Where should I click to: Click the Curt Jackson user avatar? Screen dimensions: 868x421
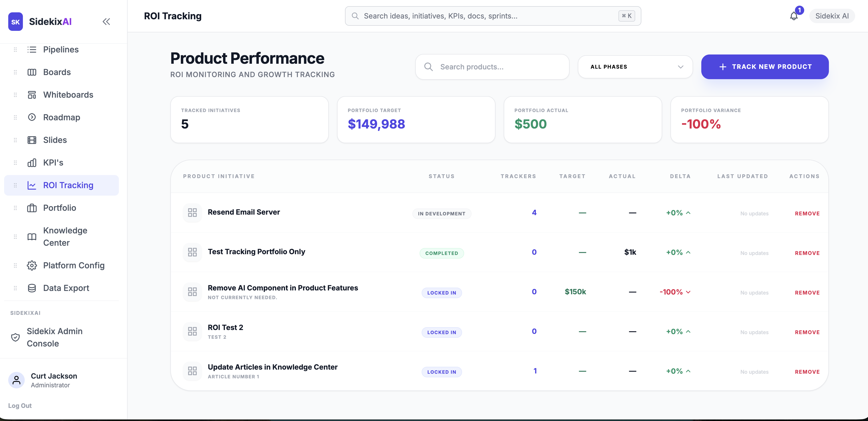coord(16,380)
